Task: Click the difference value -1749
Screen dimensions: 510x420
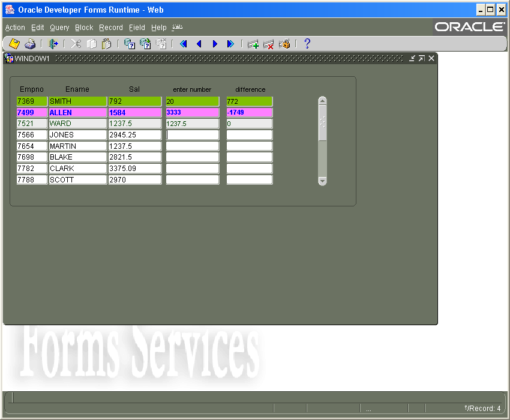Action: (x=250, y=113)
